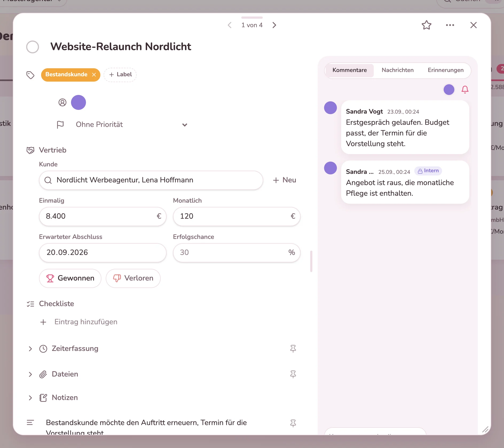Click the purple follower avatar beside bell
The height and width of the screenshot is (448, 504).
pos(449,90)
